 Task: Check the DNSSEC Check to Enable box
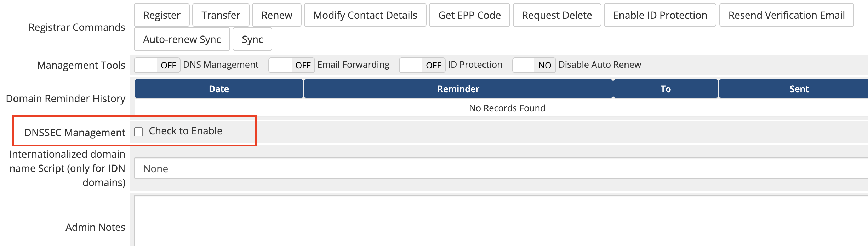coord(138,132)
